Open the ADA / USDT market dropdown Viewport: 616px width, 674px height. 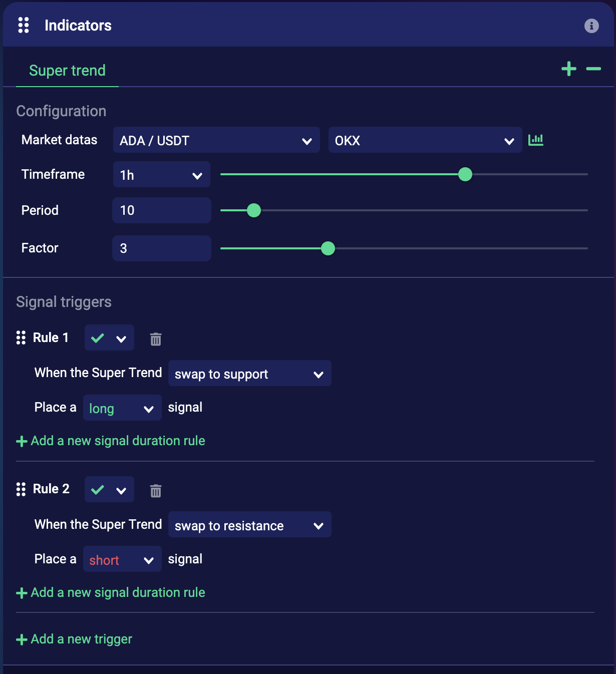point(216,140)
